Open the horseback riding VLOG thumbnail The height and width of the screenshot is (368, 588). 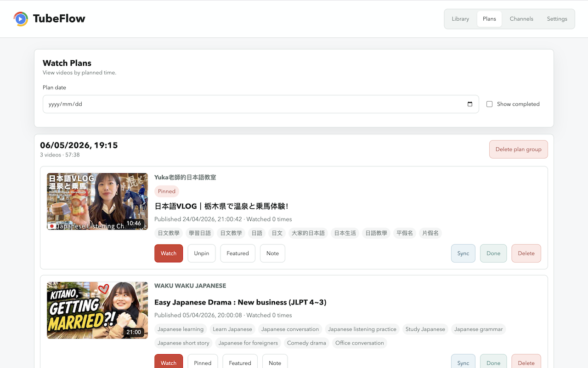pos(97,201)
